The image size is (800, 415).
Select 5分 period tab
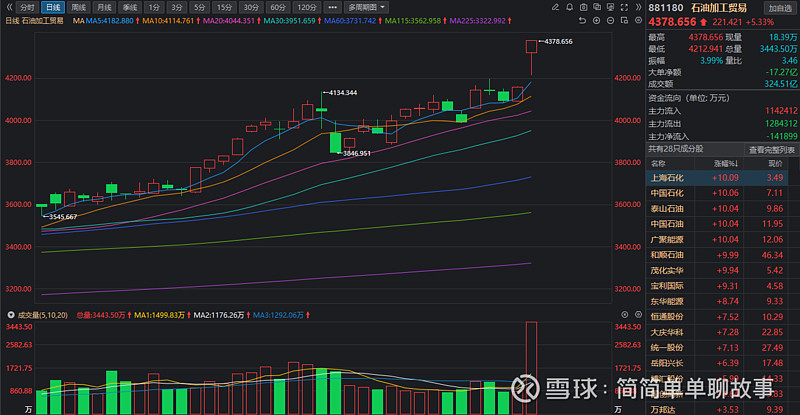[199, 7]
